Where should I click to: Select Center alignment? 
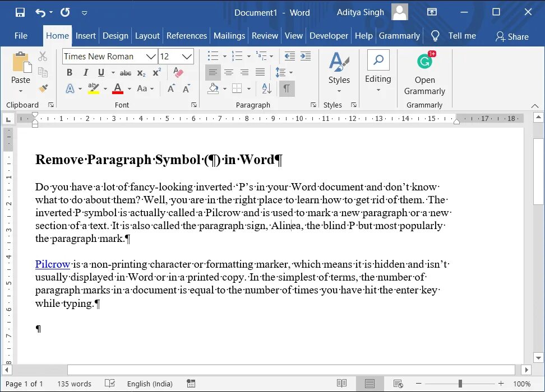click(x=229, y=72)
